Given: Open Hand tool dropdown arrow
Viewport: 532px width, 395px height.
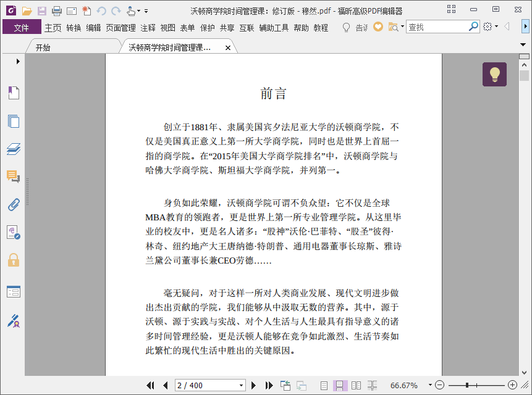Looking at the screenshot, I should click(x=138, y=11).
